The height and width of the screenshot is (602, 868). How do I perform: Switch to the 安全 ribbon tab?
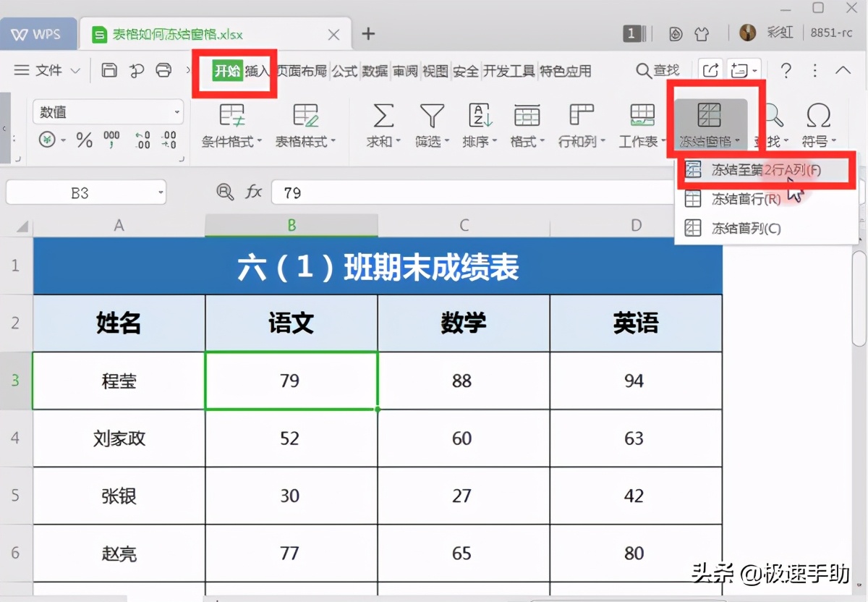[x=466, y=71]
